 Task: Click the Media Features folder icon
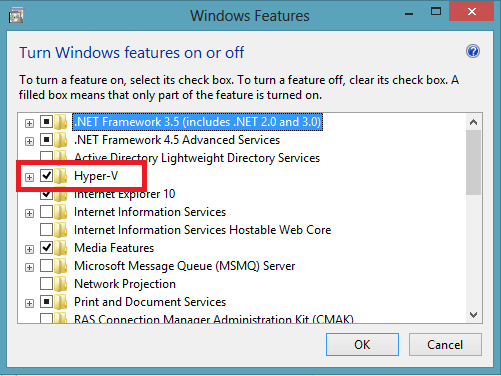[x=61, y=248]
